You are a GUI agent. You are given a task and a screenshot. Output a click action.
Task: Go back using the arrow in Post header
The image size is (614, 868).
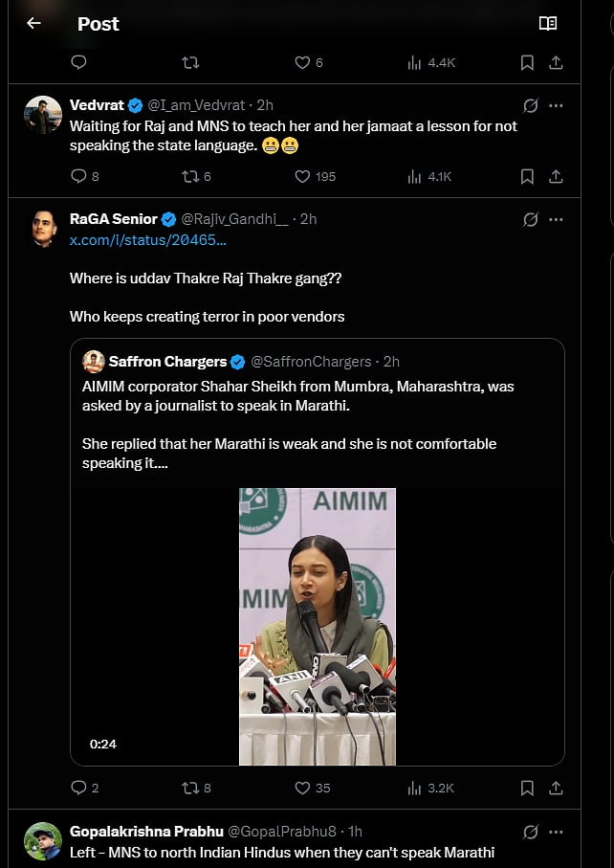(33, 23)
